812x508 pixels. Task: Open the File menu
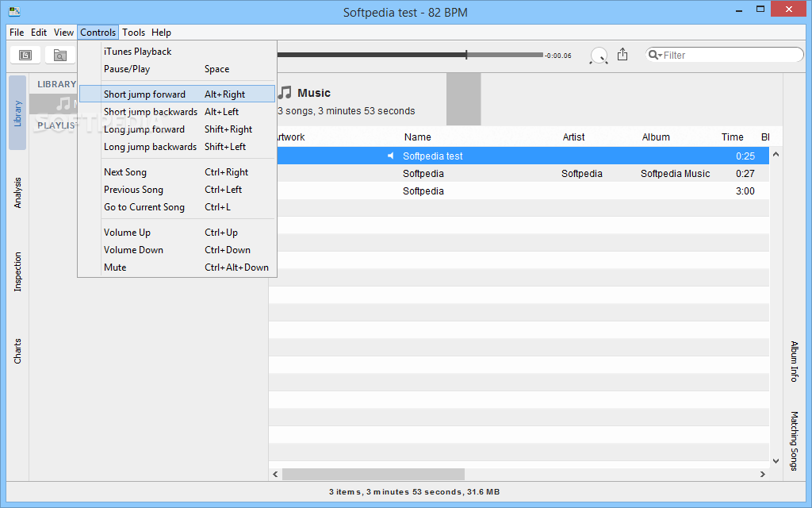pos(17,32)
